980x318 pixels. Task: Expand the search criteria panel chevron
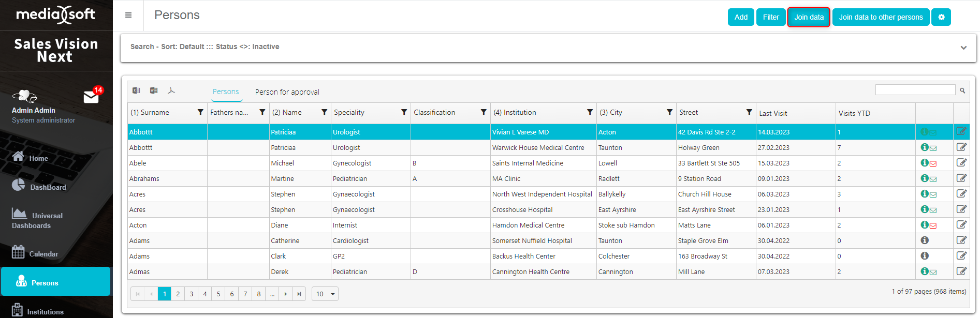point(963,48)
